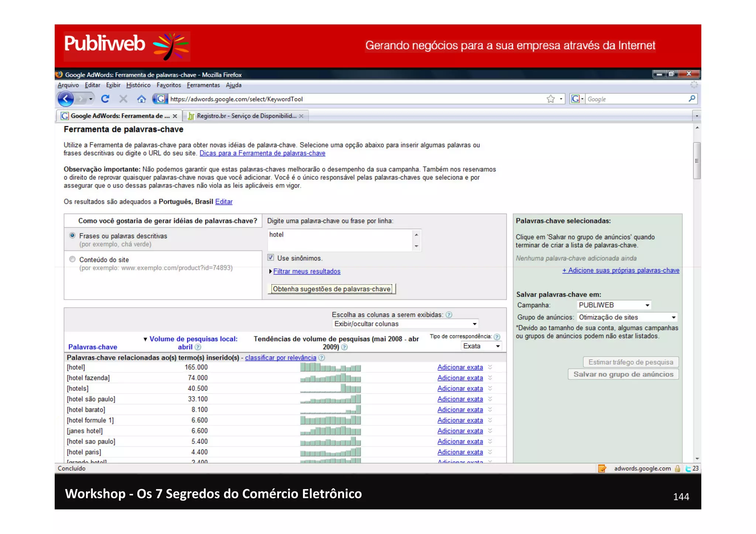Click the search magnifier icon
The height and width of the screenshot is (534, 756).
coord(692,99)
